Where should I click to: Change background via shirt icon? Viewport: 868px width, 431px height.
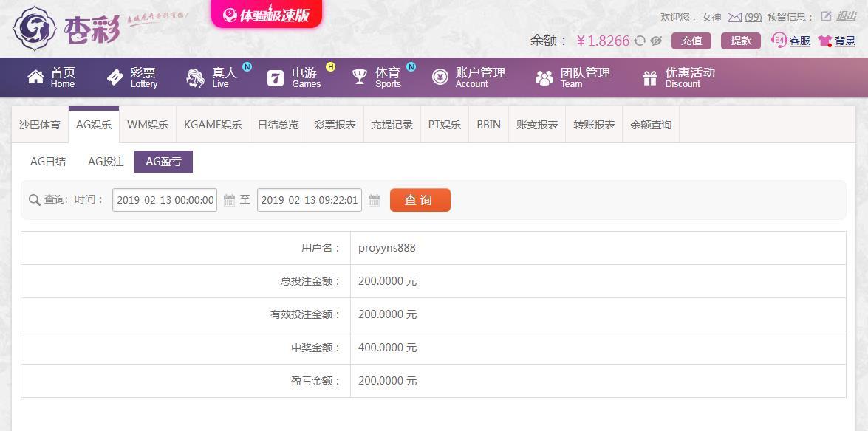coord(825,41)
